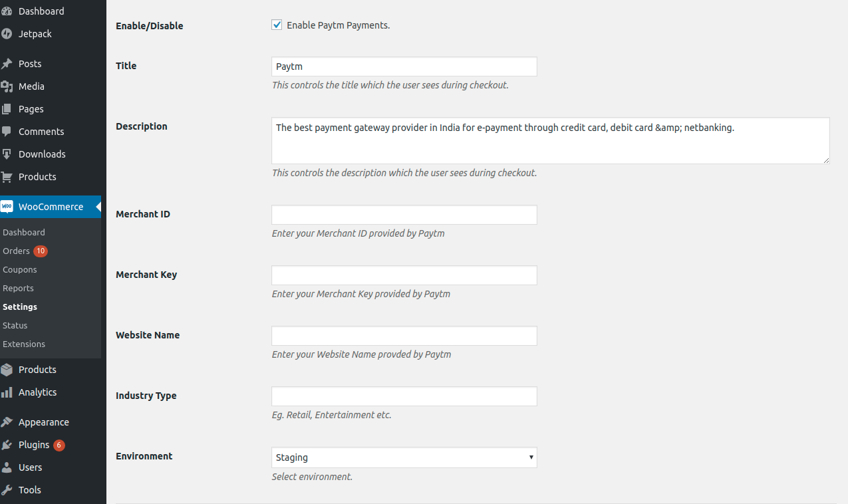Open the Orders submenu link
848x504 pixels.
pos(16,251)
